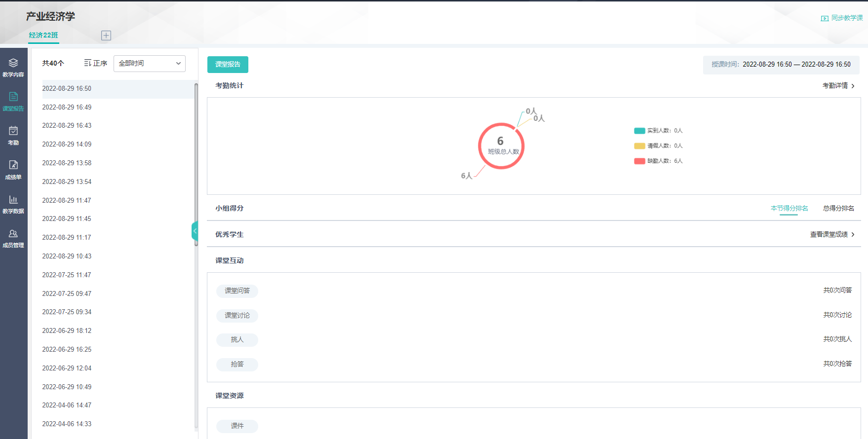Open the 成员管理 members sidebar icon
Screen dimensions: 868x439
(x=13, y=238)
